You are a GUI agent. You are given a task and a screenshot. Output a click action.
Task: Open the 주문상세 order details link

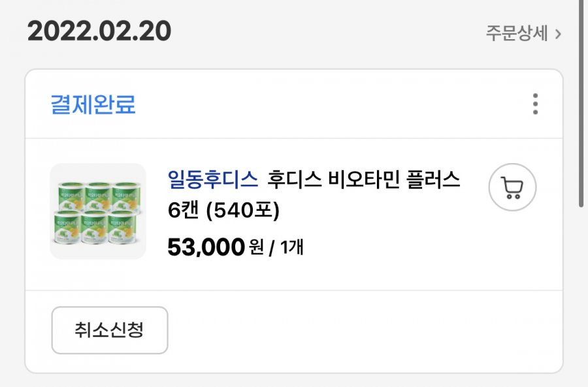[524, 33]
